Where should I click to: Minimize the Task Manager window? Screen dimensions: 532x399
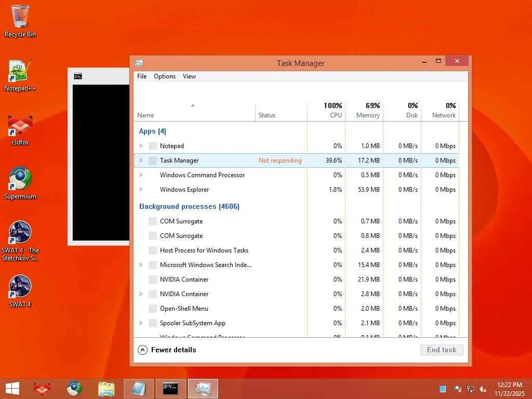[x=424, y=61]
